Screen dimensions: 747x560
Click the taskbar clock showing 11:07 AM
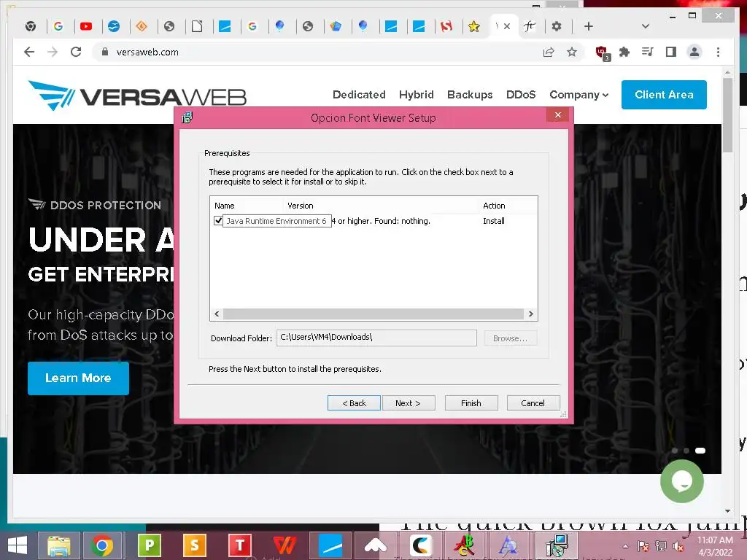[x=715, y=546]
